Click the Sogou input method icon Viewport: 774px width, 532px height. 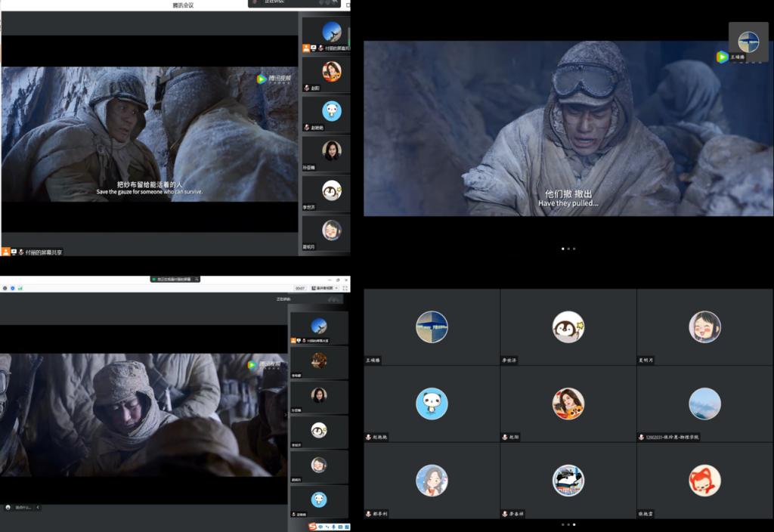pos(313,526)
